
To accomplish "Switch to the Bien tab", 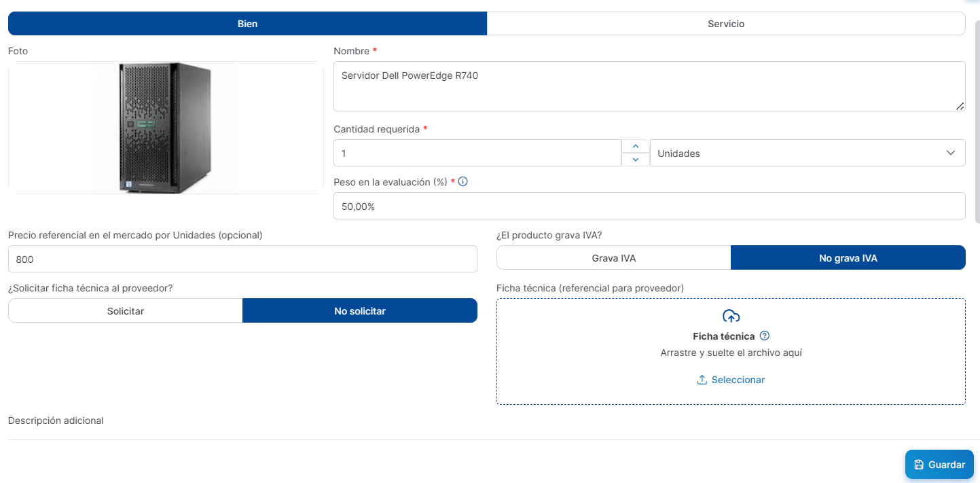I will tap(247, 24).
